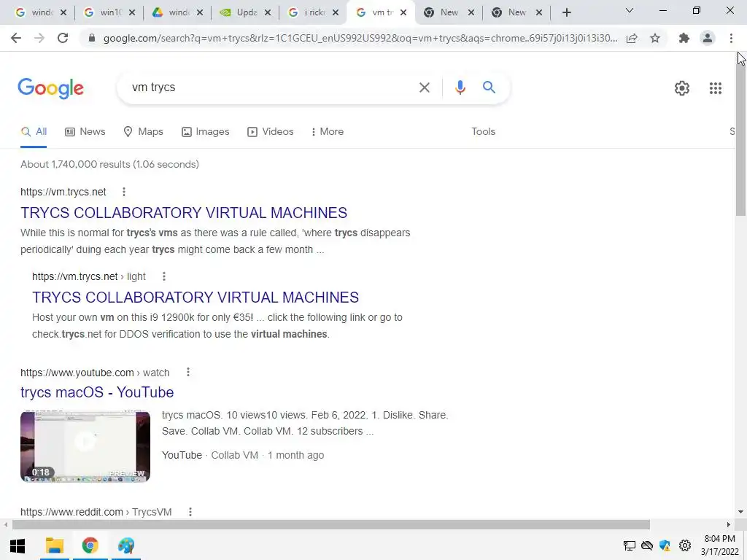Viewport: 747px width, 560px height.
Task: Go back using the browser back arrow
Action: pyautogui.click(x=16, y=38)
